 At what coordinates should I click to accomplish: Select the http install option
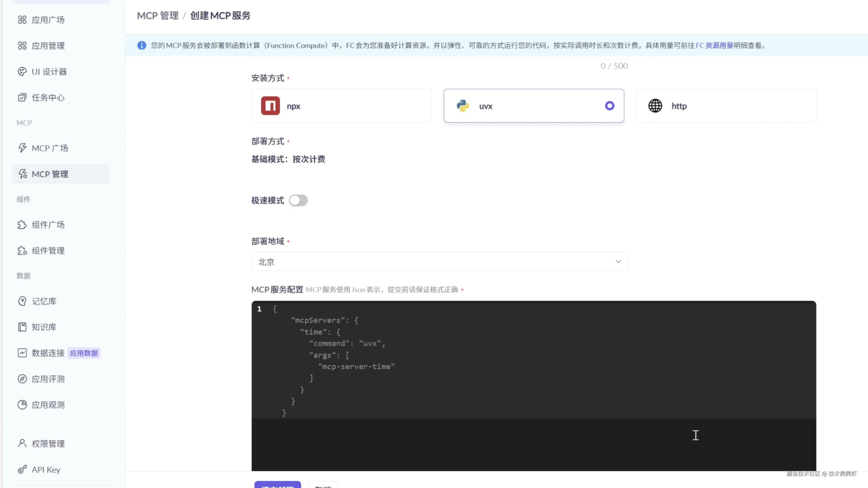pyautogui.click(x=726, y=106)
